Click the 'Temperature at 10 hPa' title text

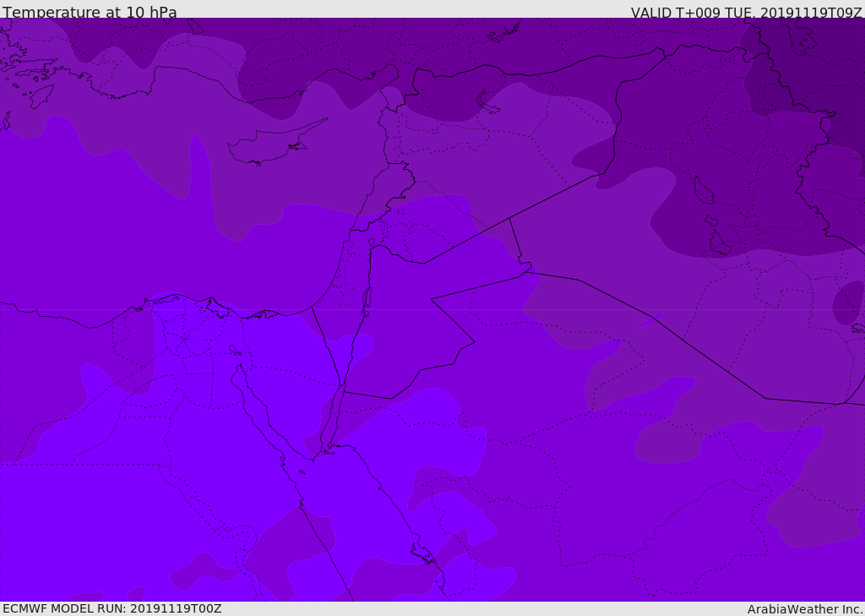[90, 12]
